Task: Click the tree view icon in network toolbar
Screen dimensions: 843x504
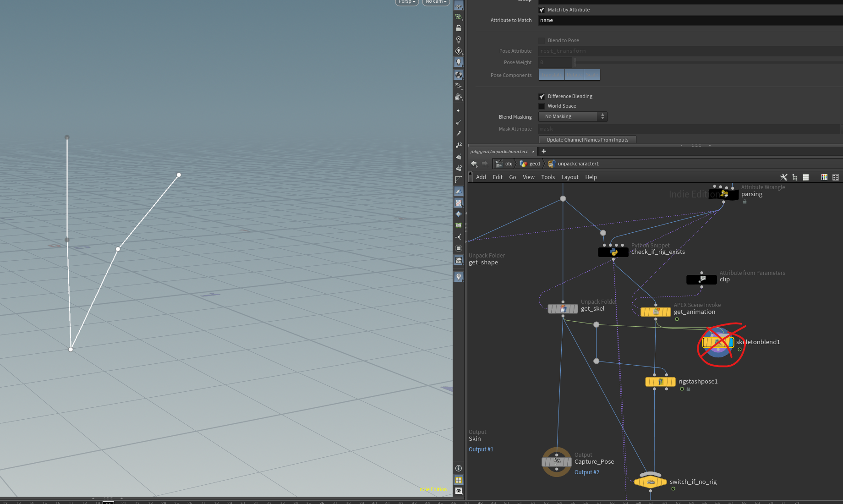Action: (x=795, y=177)
